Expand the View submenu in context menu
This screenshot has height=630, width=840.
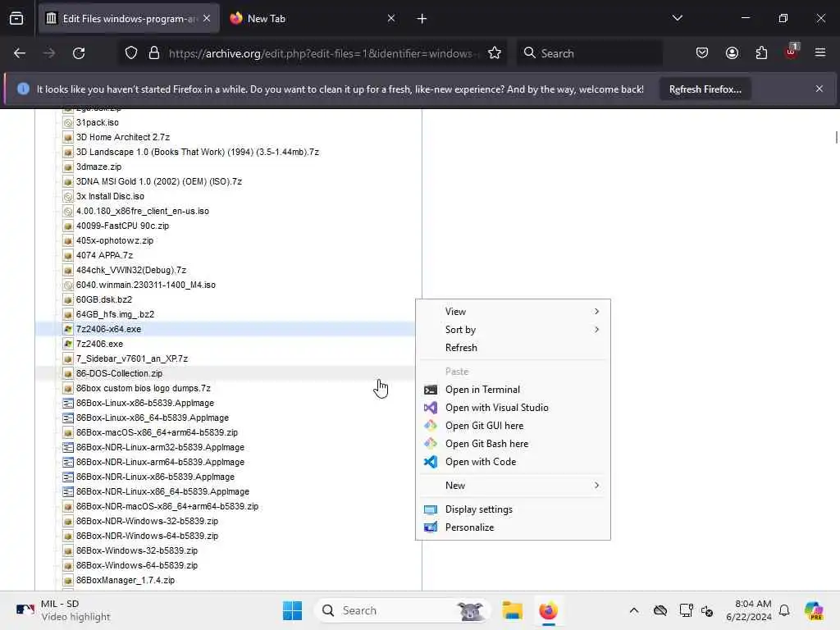(513, 311)
